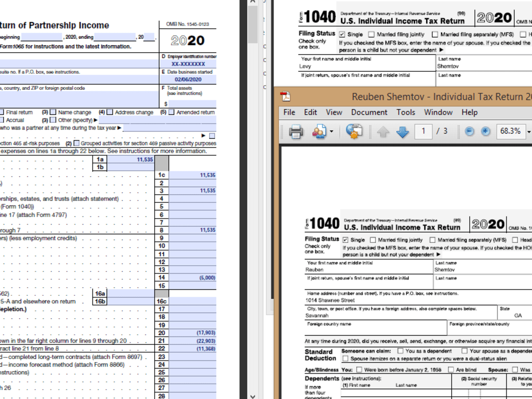Zoom in using the plus icon
Image resolution: width=532 pixels, height=399 pixels.
[x=486, y=131]
